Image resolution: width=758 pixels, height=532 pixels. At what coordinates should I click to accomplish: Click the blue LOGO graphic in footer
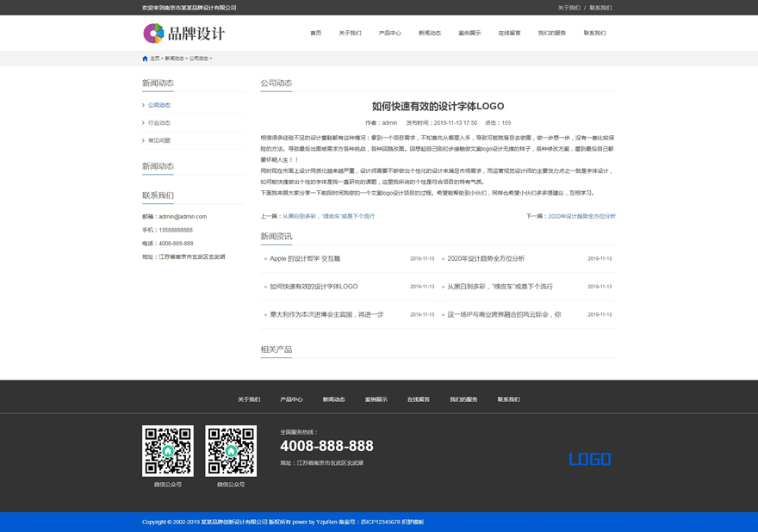(x=589, y=460)
